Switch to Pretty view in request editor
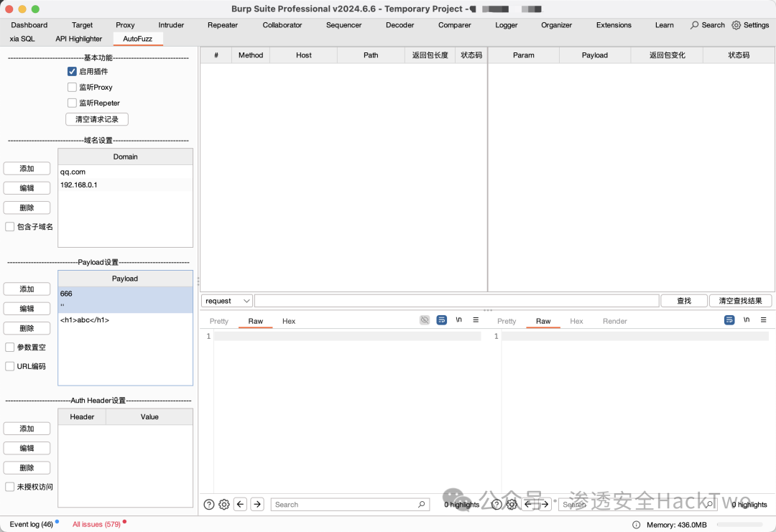Screen dimensions: 776x532 click(218, 321)
